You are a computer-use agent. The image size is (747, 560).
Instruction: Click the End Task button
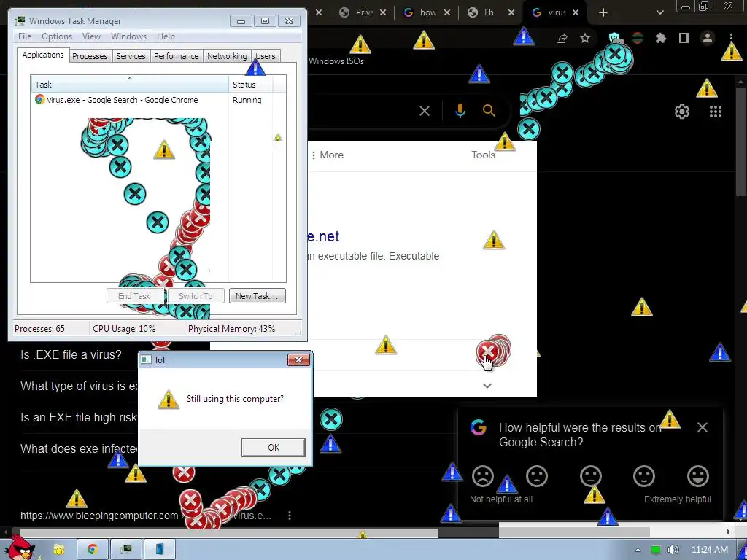(134, 296)
